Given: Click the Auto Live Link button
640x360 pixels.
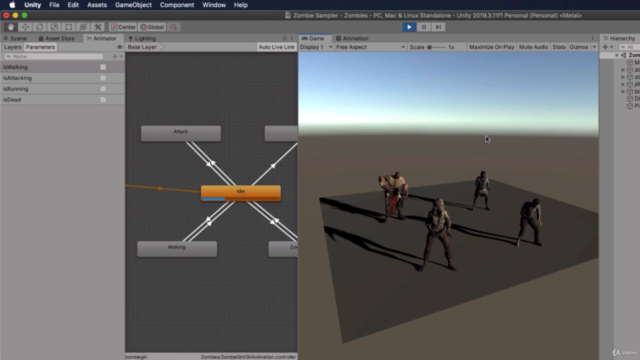Looking at the screenshot, I should click(x=276, y=47).
